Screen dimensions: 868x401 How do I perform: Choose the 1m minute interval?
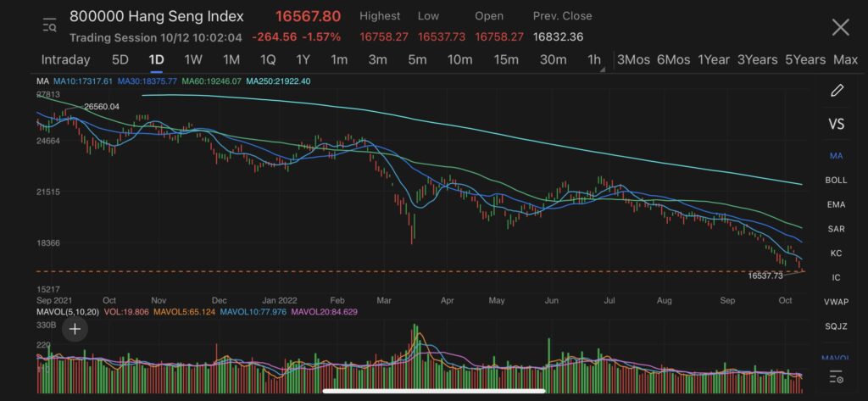coord(339,60)
